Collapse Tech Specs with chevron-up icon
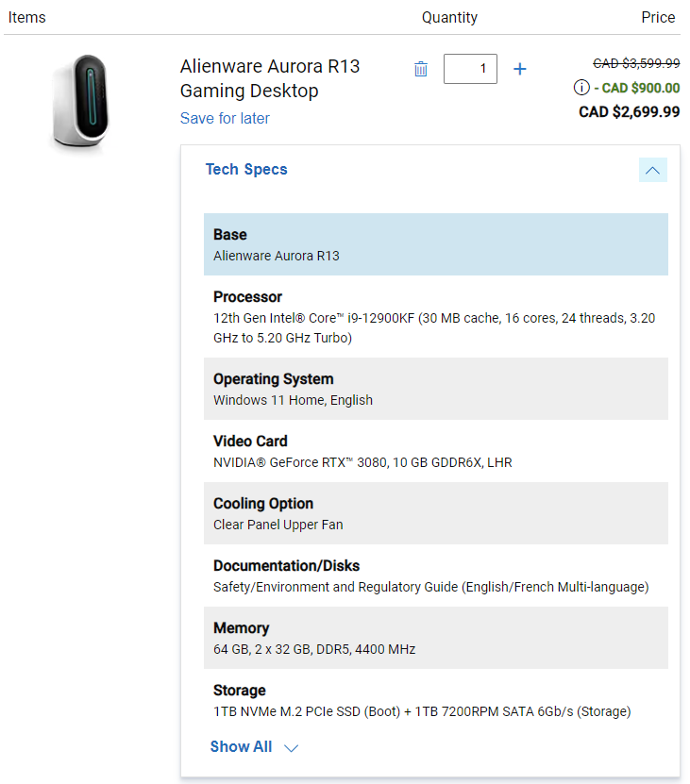Image resolution: width=690 pixels, height=784 pixels. tap(652, 170)
